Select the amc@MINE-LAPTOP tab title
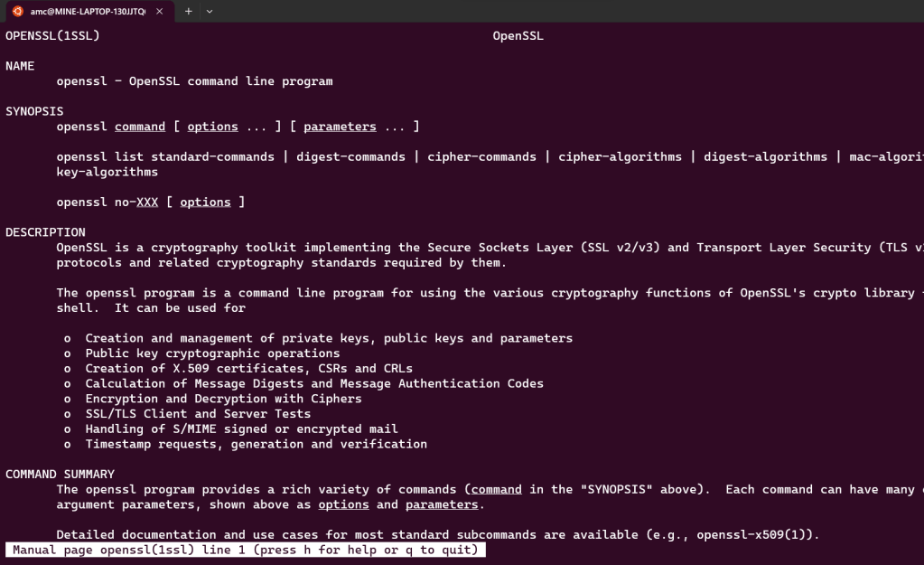The image size is (924, 565). coord(88,11)
